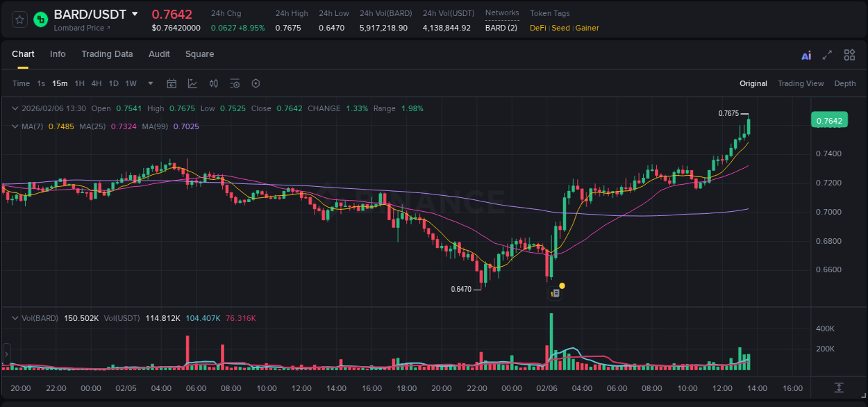Open chart settings via the hexagon icon
This screenshot has width=868, height=407.
[256, 83]
